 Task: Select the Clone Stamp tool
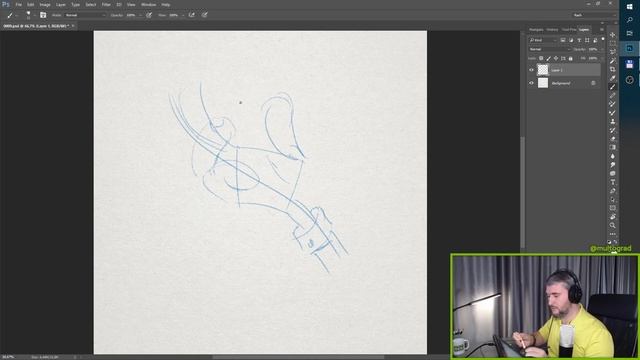click(x=613, y=121)
